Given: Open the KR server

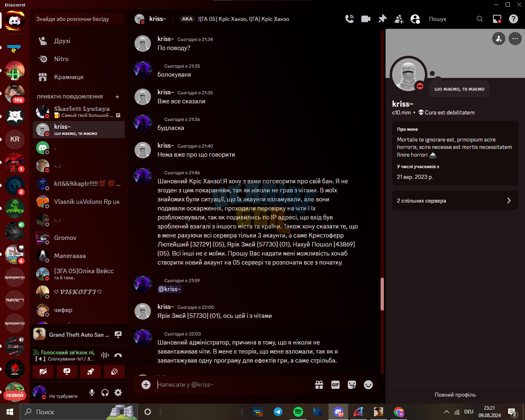Looking at the screenshot, I should [15, 139].
